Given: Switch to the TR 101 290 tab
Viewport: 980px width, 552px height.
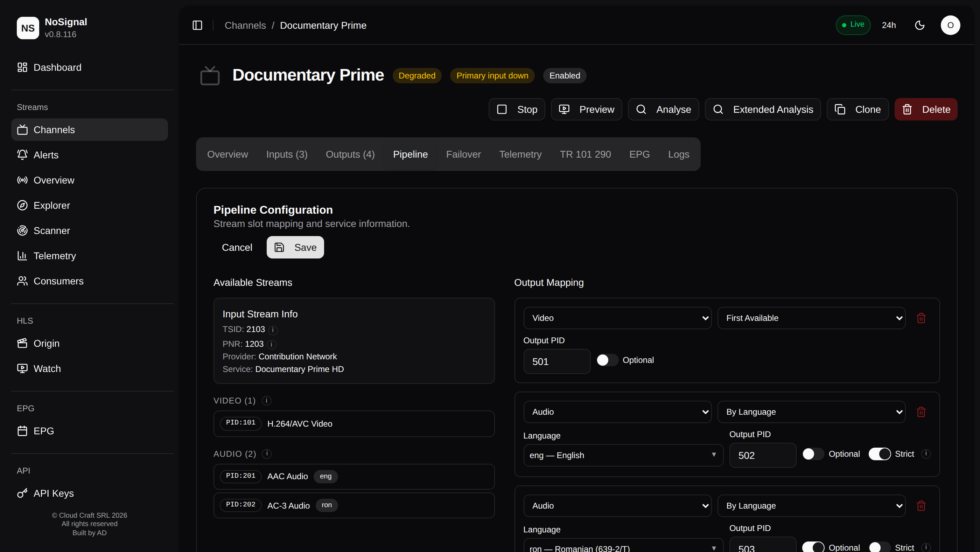Looking at the screenshot, I should [585, 154].
